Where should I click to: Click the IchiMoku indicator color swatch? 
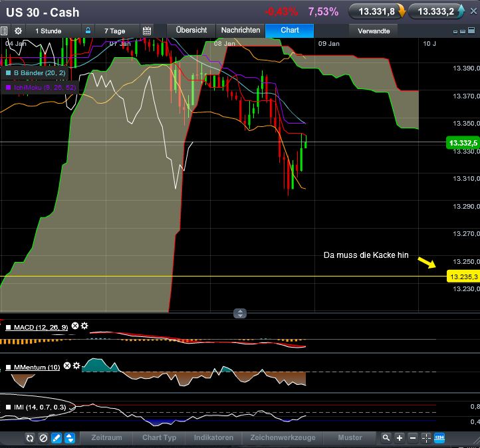(x=9, y=87)
